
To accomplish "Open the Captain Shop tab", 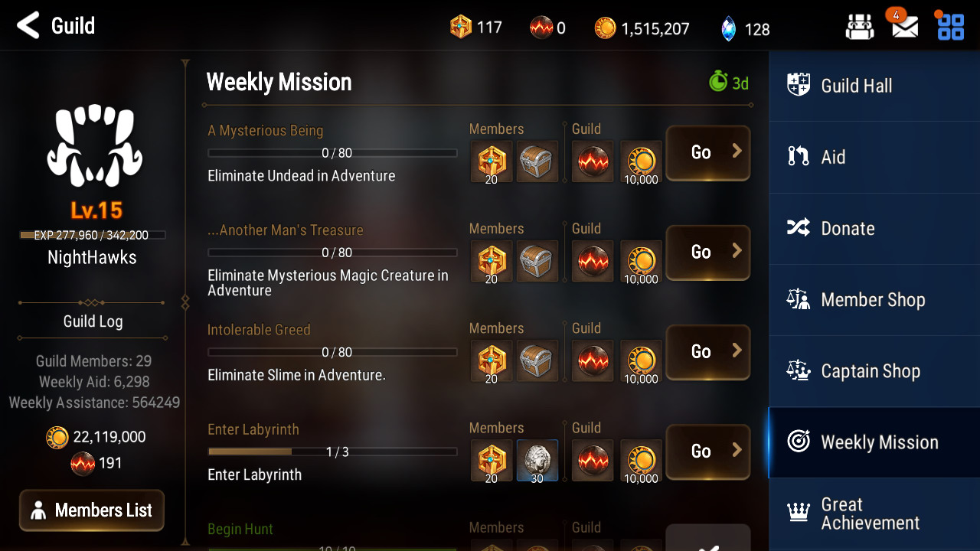I will click(x=874, y=370).
